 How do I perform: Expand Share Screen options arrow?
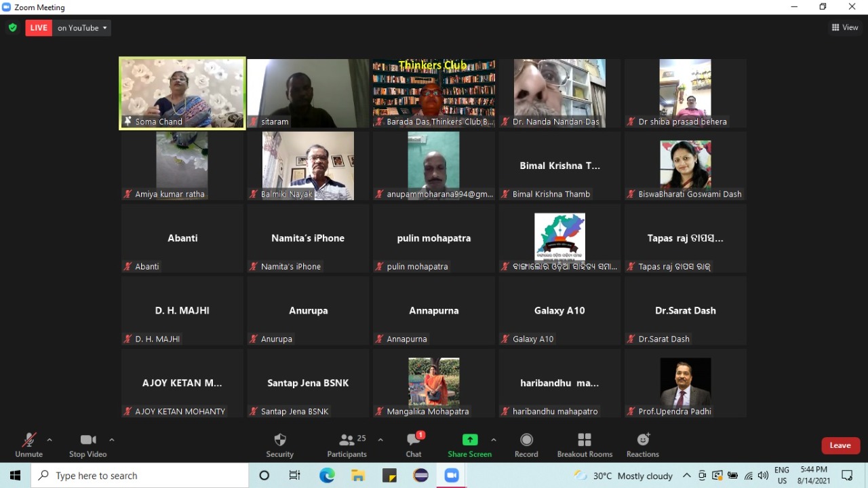pyautogui.click(x=494, y=440)
